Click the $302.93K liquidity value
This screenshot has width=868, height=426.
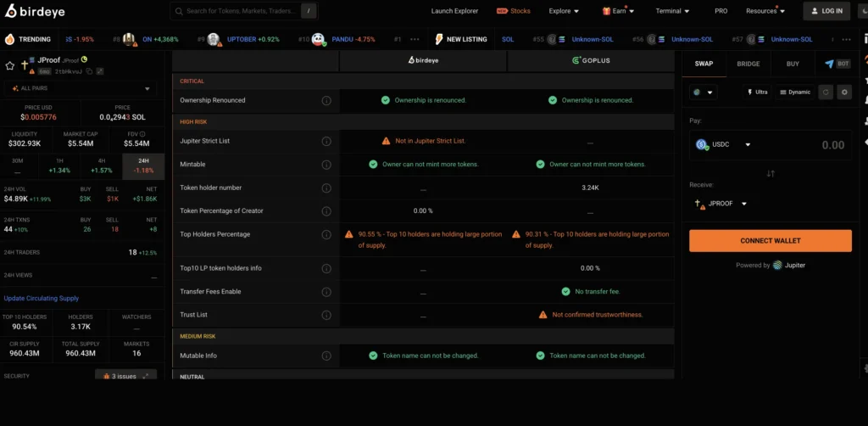pos(25,143)
